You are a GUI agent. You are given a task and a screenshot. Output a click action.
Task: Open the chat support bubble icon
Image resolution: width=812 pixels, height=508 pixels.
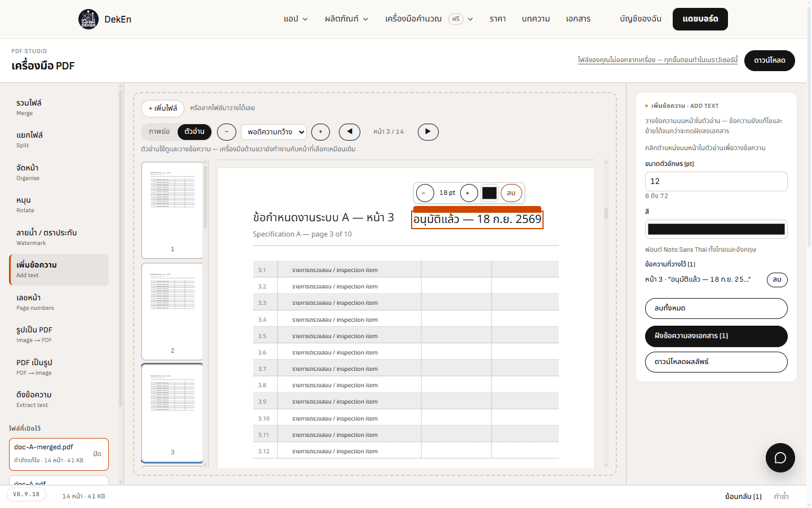[x=780, y=458]
